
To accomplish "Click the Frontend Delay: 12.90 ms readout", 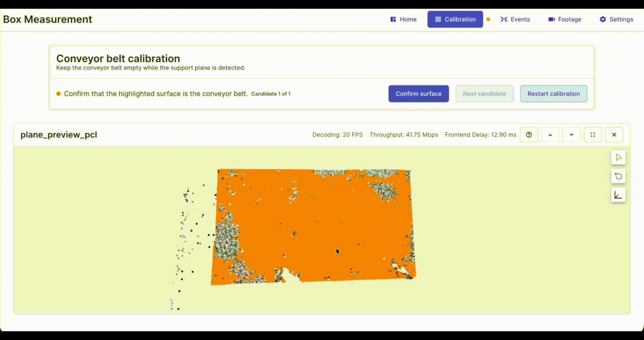I will [481, 135].
